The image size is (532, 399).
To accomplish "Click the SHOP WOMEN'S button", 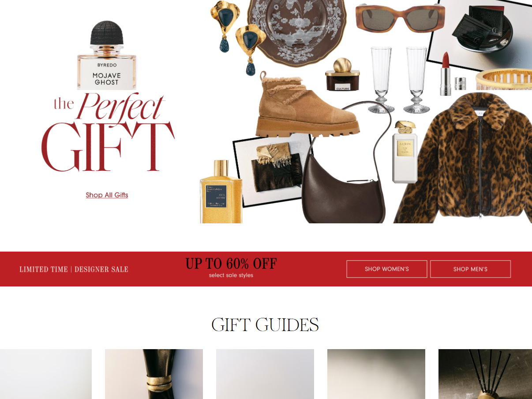I will point(387,269).
